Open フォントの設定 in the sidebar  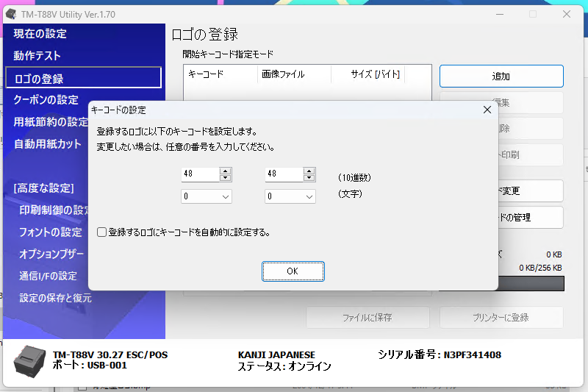point(50,232)
